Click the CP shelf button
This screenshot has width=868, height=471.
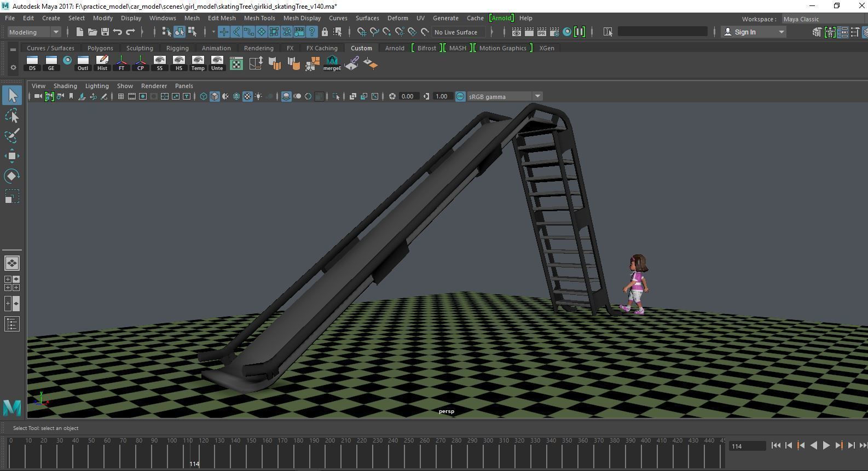point(141,63)
